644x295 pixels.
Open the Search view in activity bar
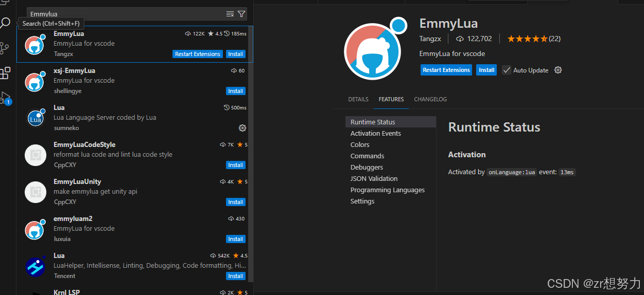[x=5, y=23]
